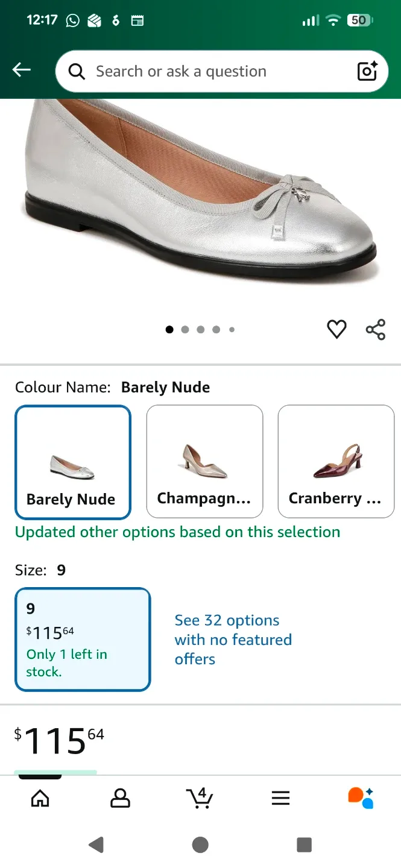Viewport: 401px width, 868px height.
Task: Select the Barely Nude colour swatch
Action: (72, 462)
